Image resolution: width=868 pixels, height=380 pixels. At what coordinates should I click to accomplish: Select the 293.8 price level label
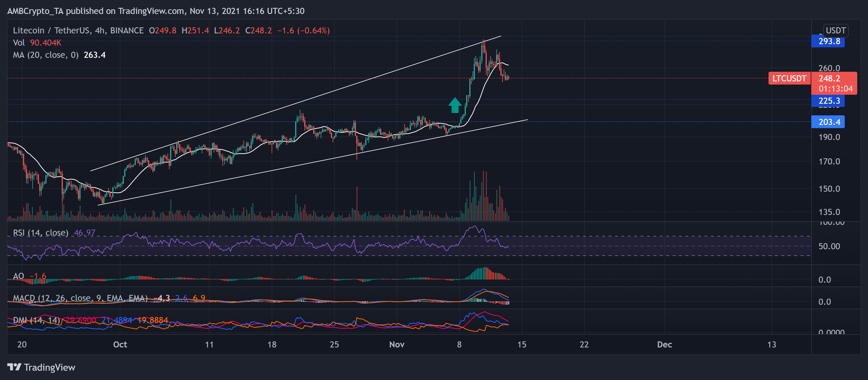click(x=828, y=42)
